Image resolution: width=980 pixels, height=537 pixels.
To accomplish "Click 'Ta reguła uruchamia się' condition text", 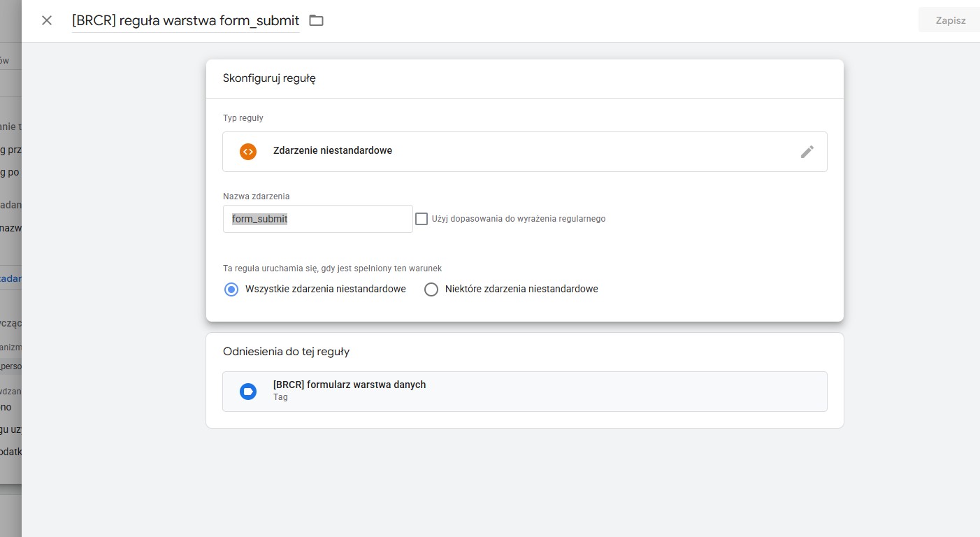I will [332, 268].
